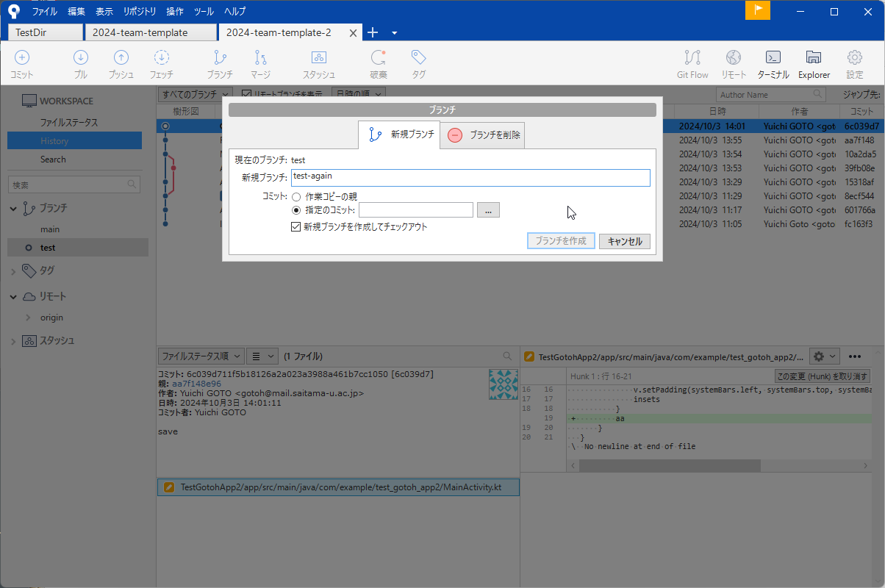The width and height of the screenshot is (885, 588).
Task: Click the ブランチを作成 button
Action: tap(561, 241)
